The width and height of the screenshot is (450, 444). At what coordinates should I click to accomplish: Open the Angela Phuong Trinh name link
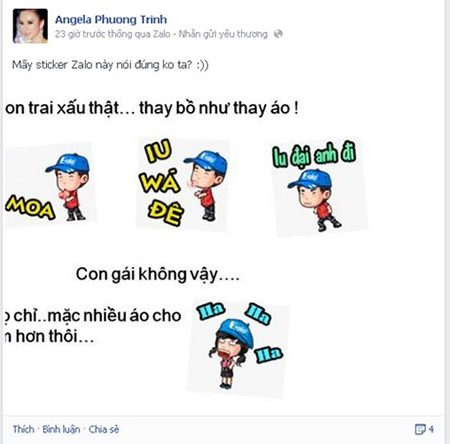(111, 20)
